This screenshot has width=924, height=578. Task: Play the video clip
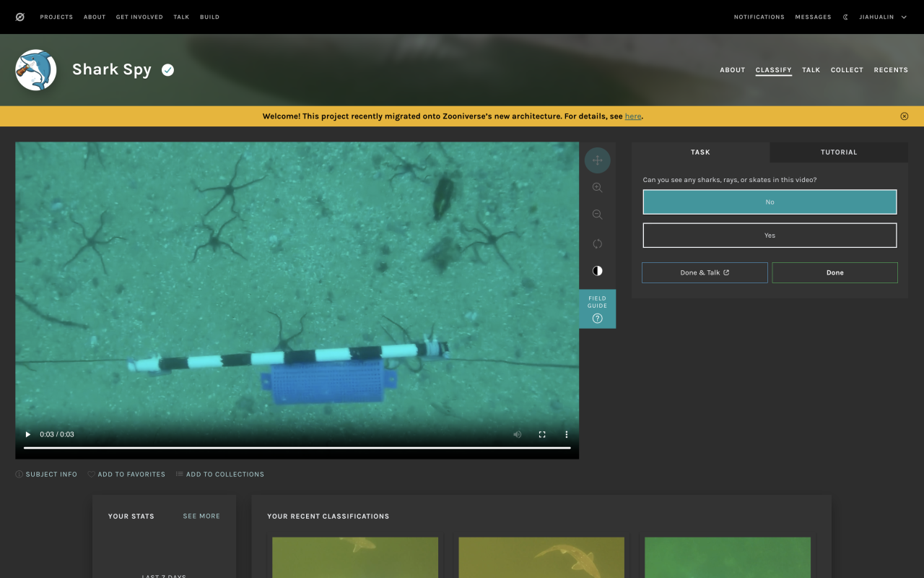pyautogui.click(x=28, y=434)
